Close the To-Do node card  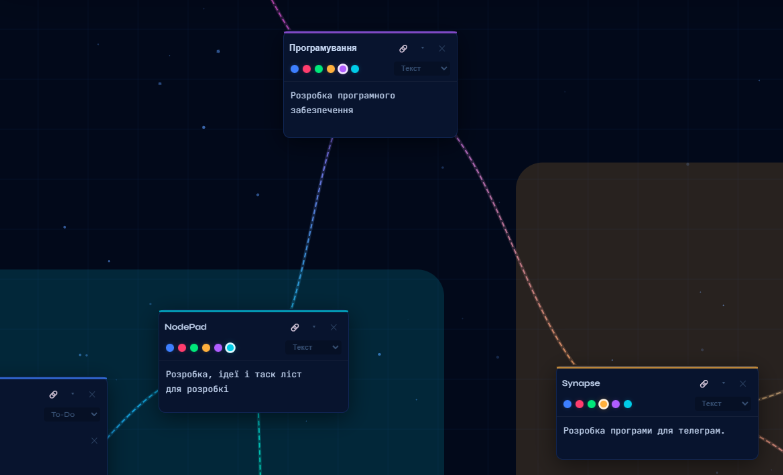(92, 395)
